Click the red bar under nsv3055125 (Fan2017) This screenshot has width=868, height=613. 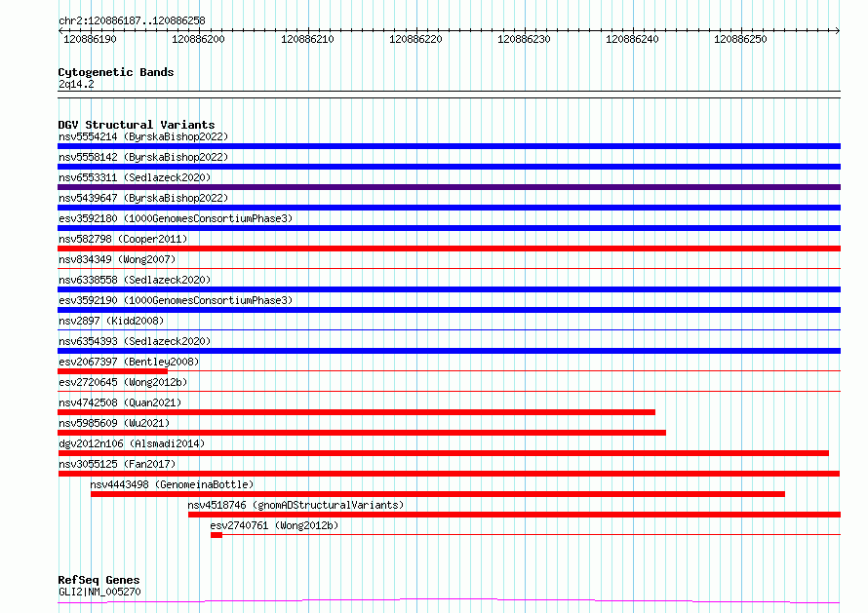pyautogui.click(x=449, y=474)
